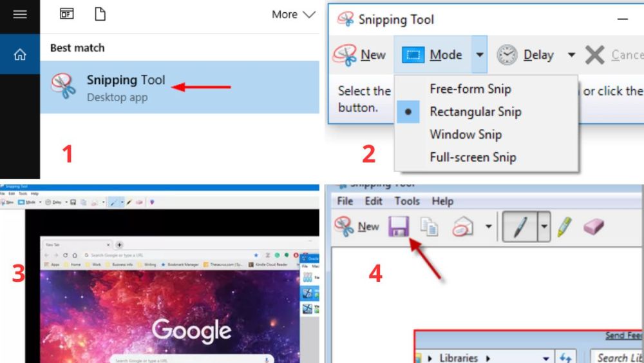Open Pen options arrow above Google snip
Image resolution: width=644 pixels, height=363 pixels.
tap(122, 202)
